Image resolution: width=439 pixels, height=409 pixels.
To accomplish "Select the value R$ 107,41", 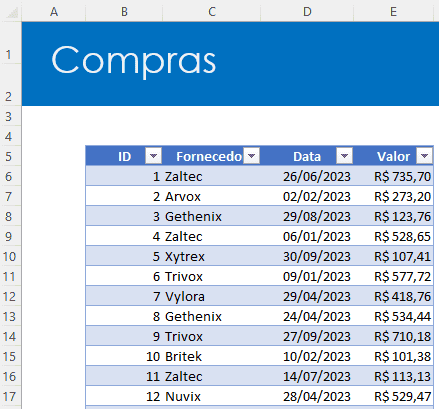I will tap(393, 256).
